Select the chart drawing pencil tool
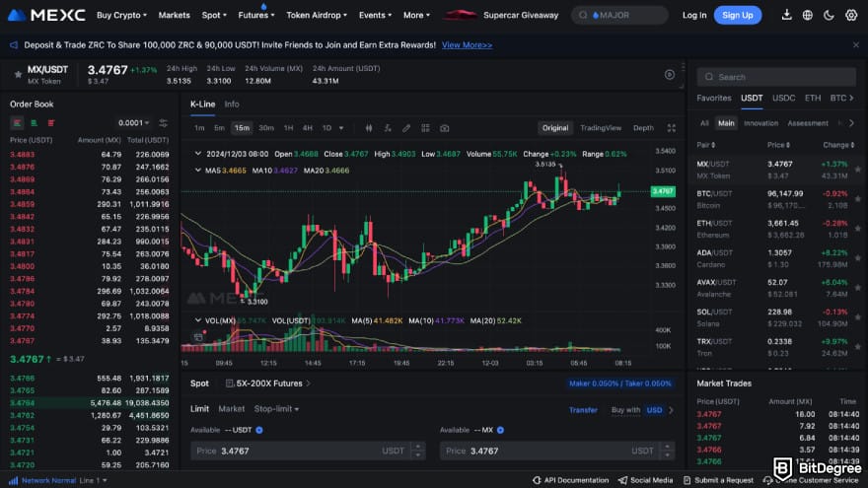 [x=406, y=128]
